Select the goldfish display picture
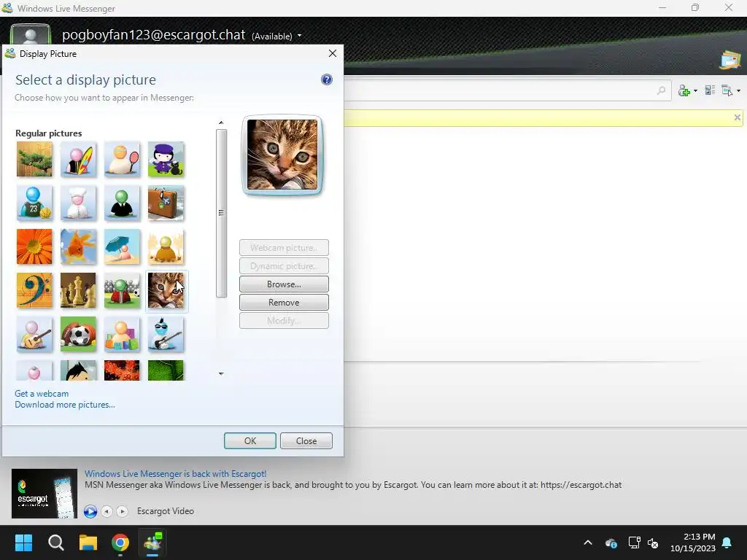747x560 pixels. click(x=78, y=246)
